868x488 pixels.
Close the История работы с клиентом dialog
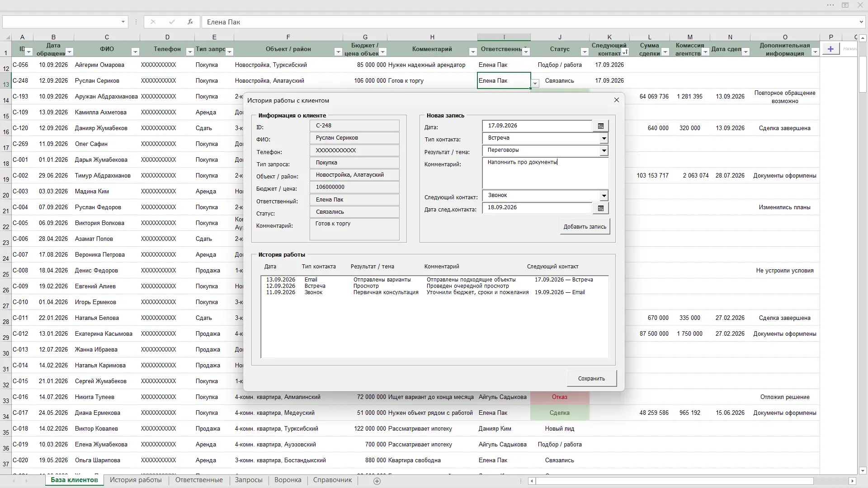coord(617,100)
